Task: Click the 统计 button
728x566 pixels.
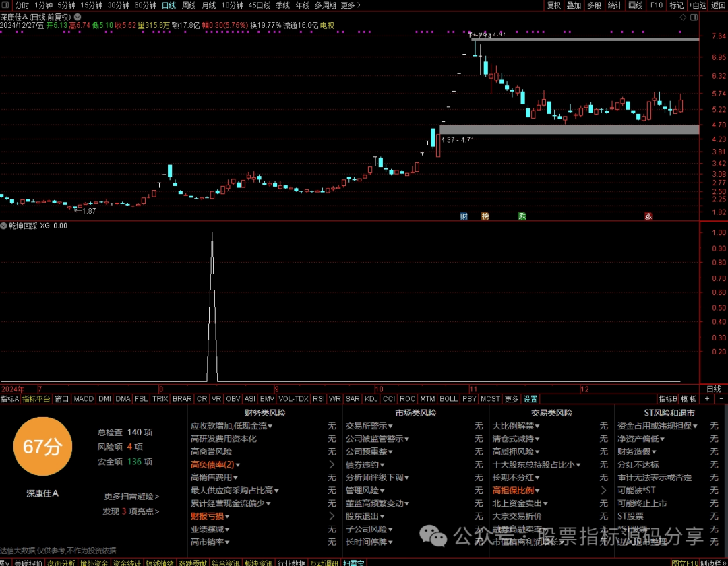Action: pyautogui.click(x=615, y=5)
